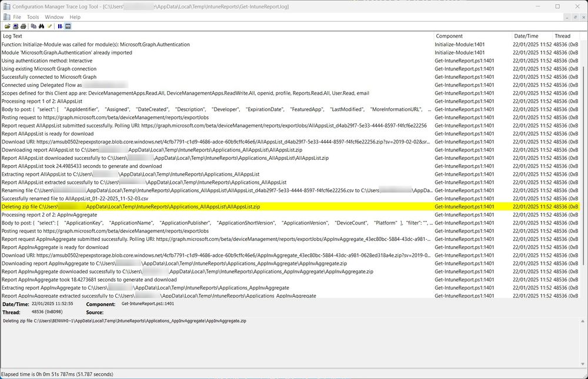Click the Date/Time value 22/01/2025 11:52:55

pyautogui.click(x=52, y=304)
